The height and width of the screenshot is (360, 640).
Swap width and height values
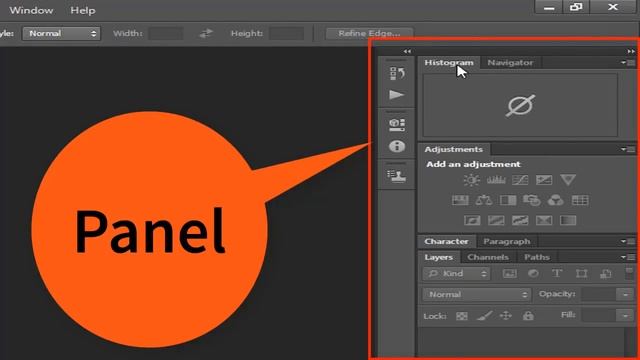click(206, 33)
